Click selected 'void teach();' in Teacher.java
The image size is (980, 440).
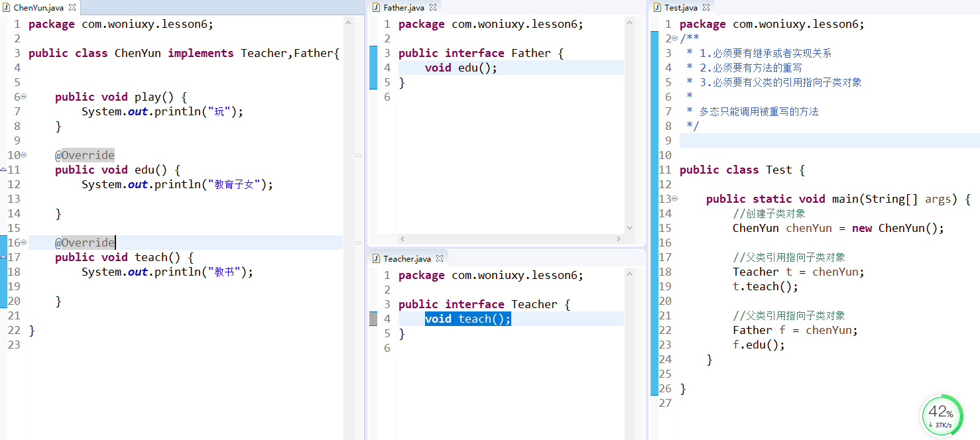tap(468, 319)
